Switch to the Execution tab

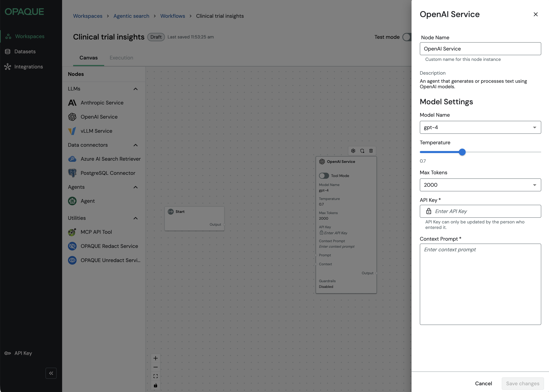tap(121, 58)
